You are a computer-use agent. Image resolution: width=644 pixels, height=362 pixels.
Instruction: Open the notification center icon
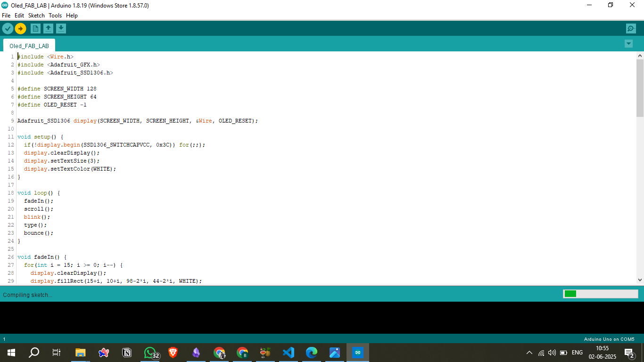point(630,353)
